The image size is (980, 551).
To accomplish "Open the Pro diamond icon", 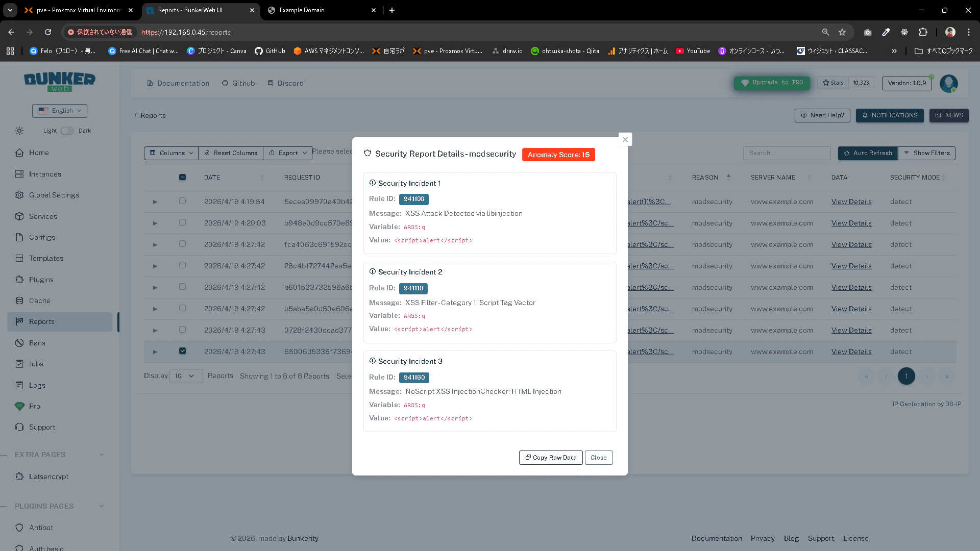I will [19, 406].
